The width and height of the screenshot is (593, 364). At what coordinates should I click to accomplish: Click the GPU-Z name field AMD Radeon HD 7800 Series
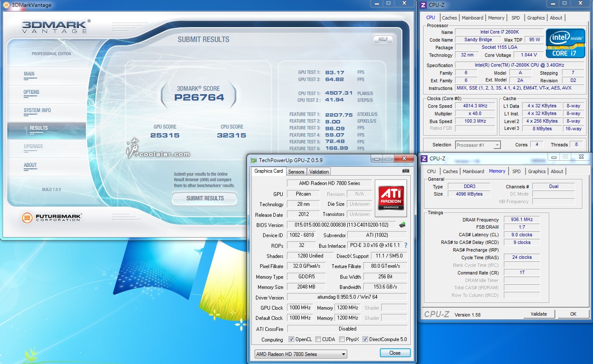(329, 183)
